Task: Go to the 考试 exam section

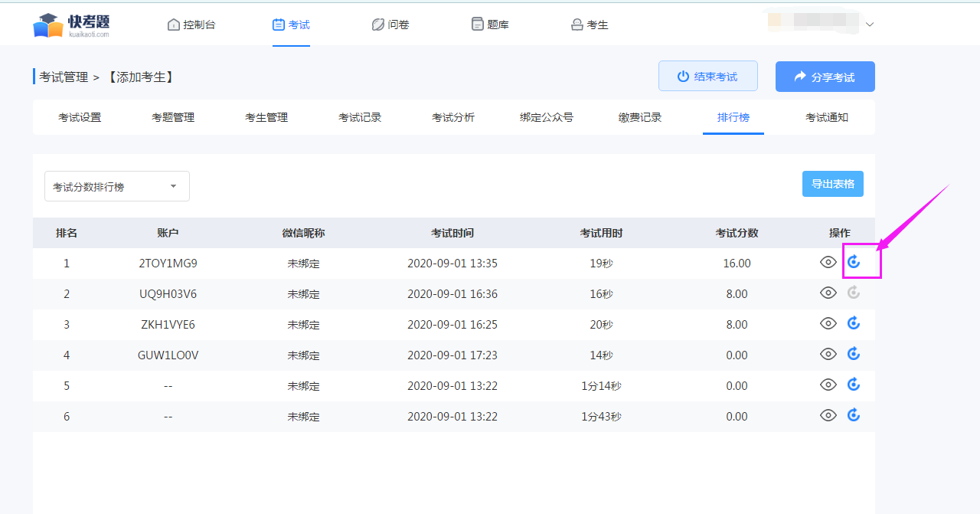Action: coord(291,25)
